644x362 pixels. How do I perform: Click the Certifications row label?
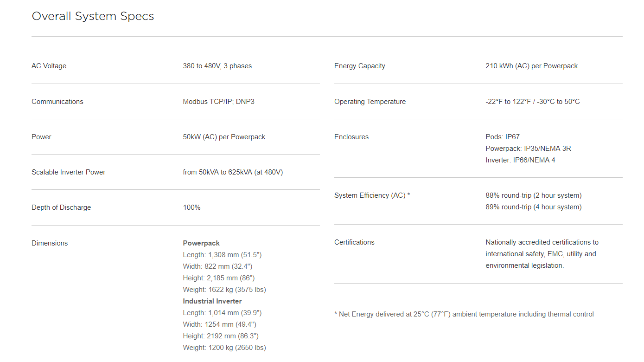[354, 242]
